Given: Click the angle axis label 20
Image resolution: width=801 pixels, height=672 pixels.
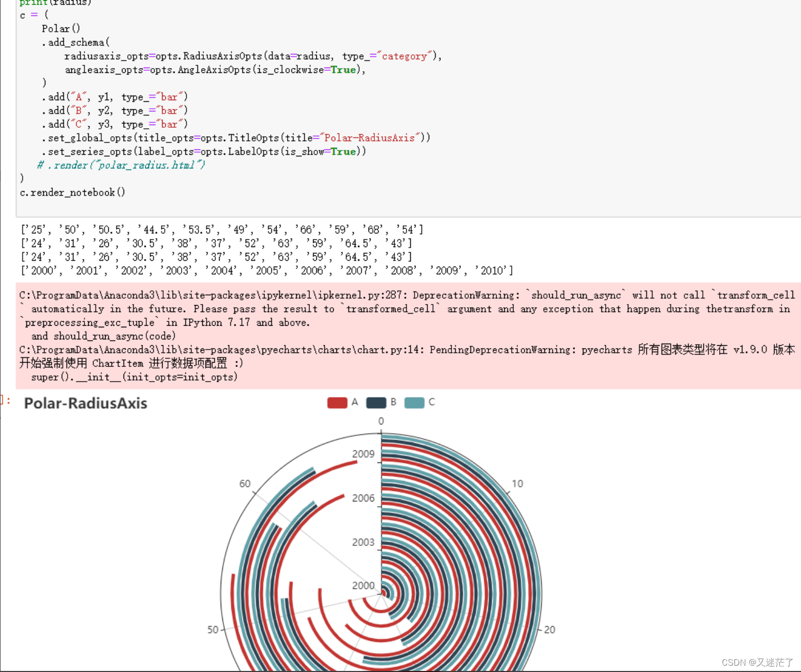Looking at the screenshot, I should pos(550,629).
